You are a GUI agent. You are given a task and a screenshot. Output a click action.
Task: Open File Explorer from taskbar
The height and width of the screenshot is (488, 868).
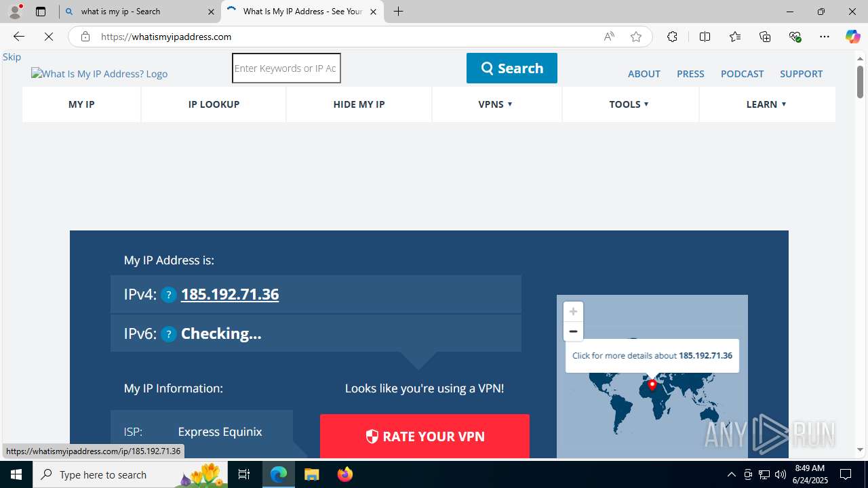[x=311, y=474]
